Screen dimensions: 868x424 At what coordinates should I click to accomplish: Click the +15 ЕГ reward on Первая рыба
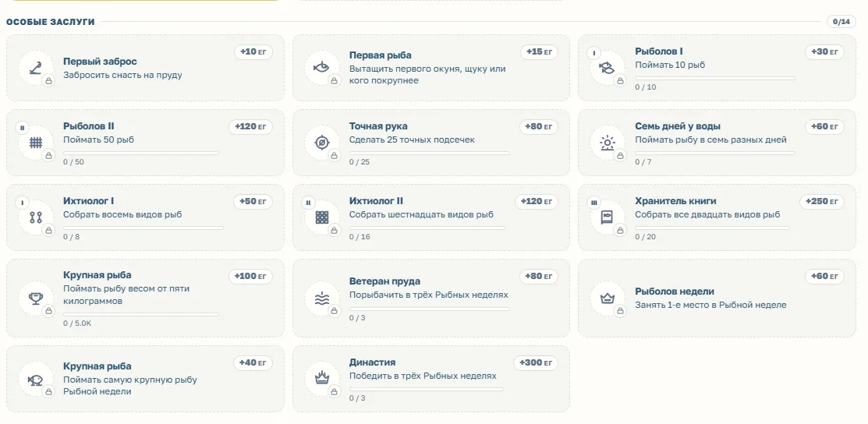pyautogui.click(x=539, y=52)
